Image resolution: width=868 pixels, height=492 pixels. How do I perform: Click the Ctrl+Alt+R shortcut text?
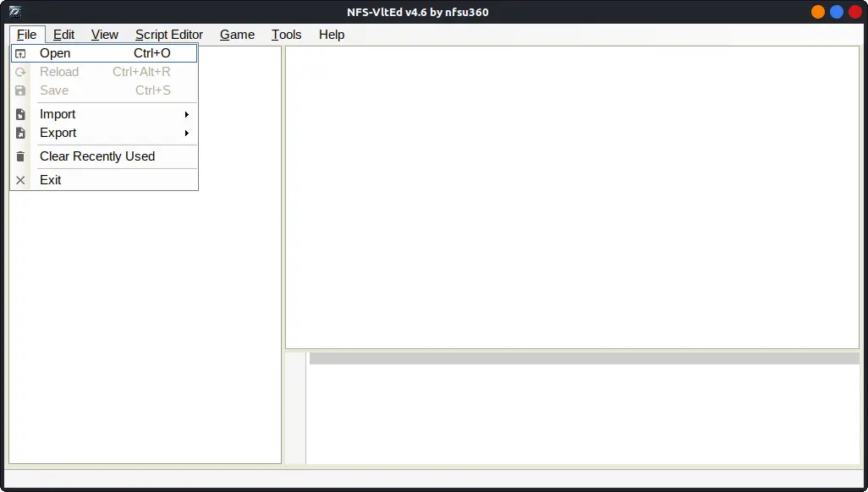[142, 72]
